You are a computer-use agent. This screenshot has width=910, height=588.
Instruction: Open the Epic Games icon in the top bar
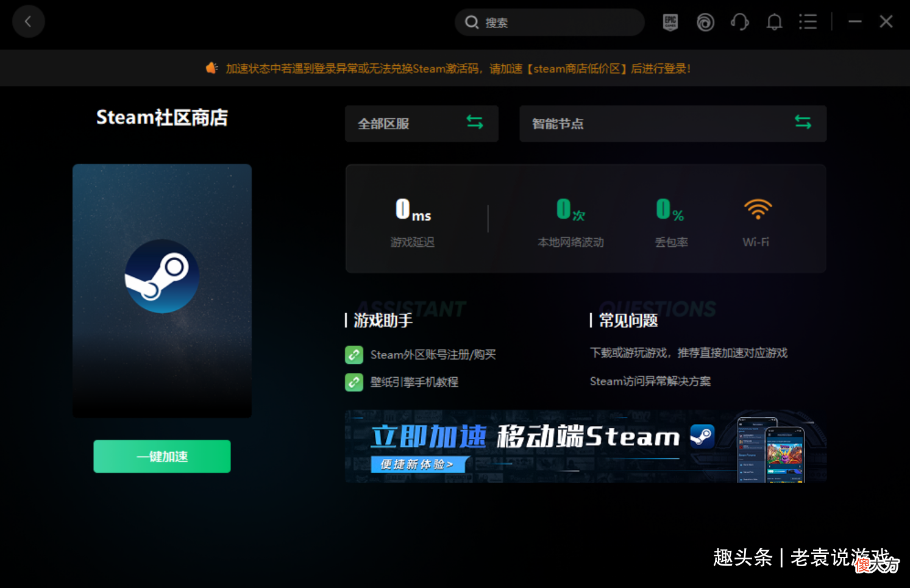tap(670, 23)
